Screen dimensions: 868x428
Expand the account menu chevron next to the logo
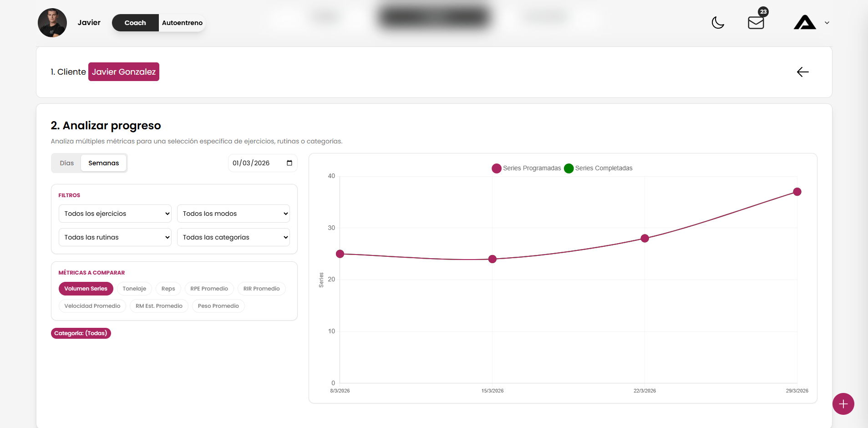click(x=827, y=23)
